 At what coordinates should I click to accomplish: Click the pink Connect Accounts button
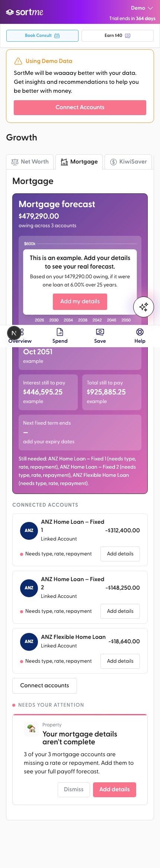pyautogui.click(x=80, y=107)
